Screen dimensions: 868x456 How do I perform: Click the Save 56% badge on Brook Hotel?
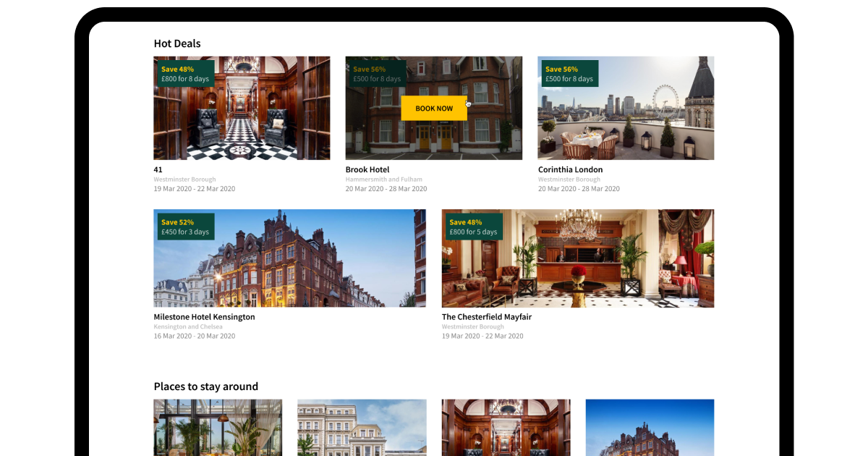(x=378, y=74)
